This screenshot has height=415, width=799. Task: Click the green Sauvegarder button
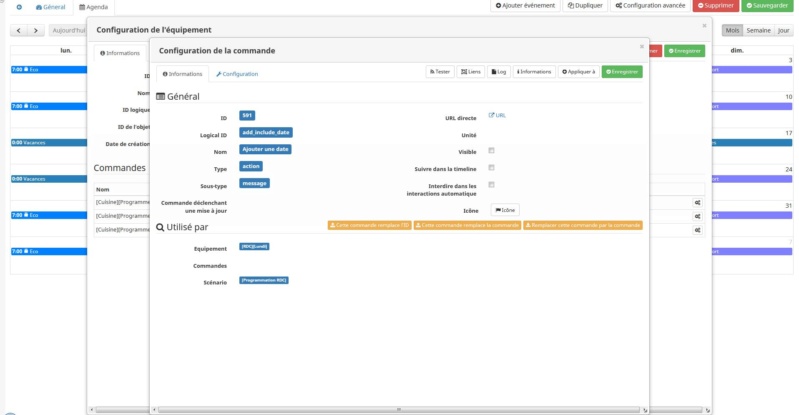(767, 6)
